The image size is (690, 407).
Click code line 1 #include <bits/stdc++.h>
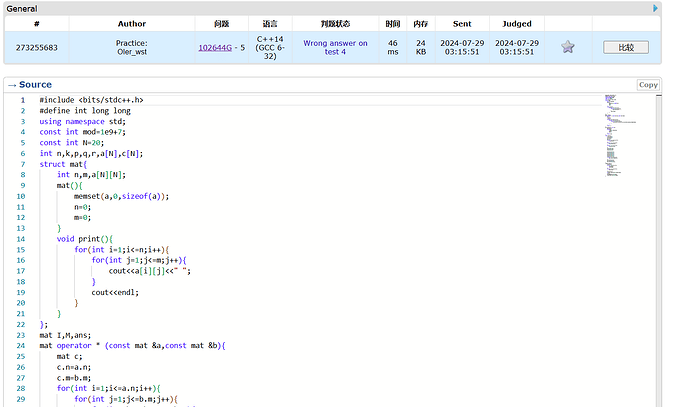tap(92, 100)
